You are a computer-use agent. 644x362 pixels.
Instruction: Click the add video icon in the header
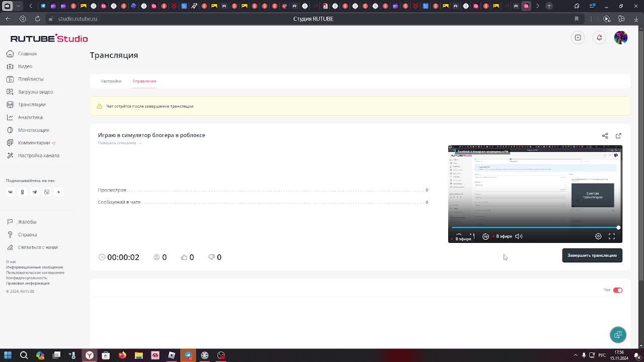(578, 38)
